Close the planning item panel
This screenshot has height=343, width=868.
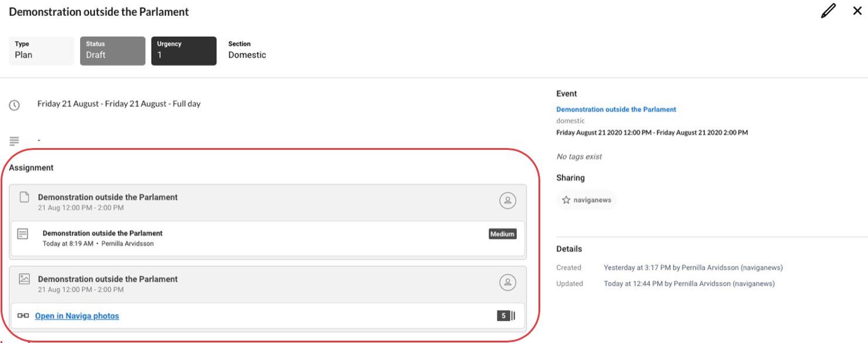pos(857,11)
